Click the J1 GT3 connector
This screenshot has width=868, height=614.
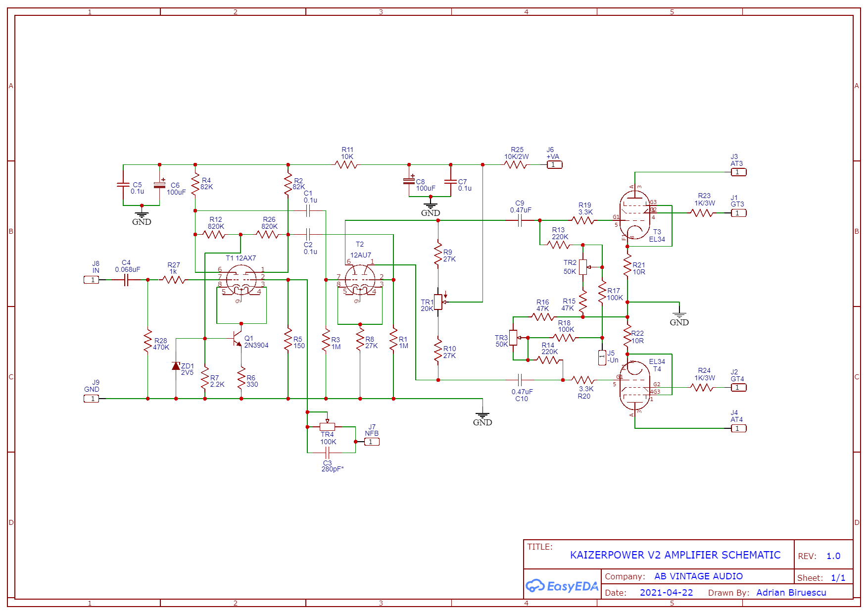coord(739,213)
